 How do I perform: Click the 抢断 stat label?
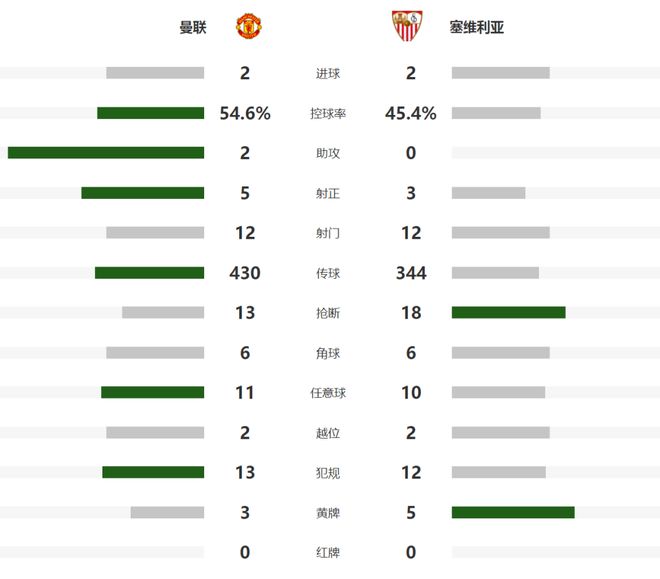327,313
